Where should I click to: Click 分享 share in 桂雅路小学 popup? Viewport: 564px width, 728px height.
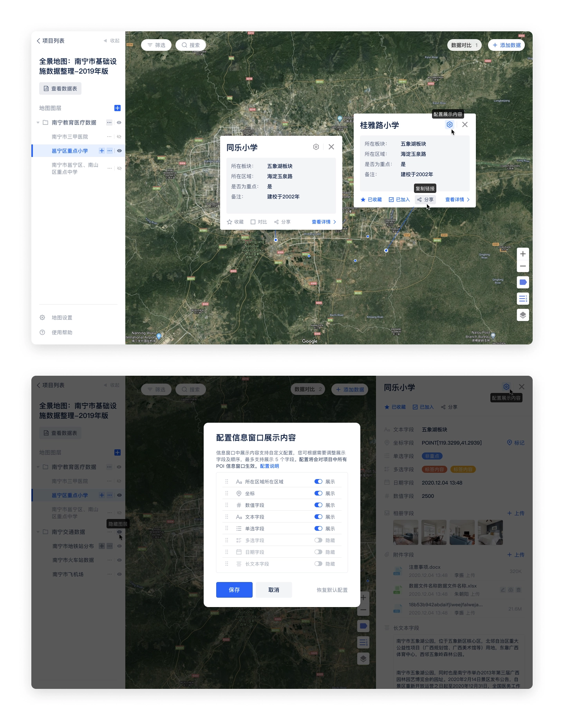425,200
